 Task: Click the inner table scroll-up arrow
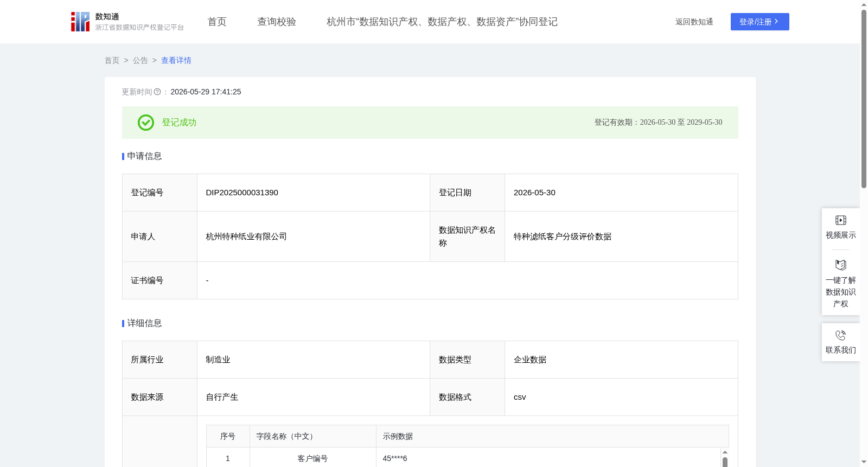tap(725, 452)
